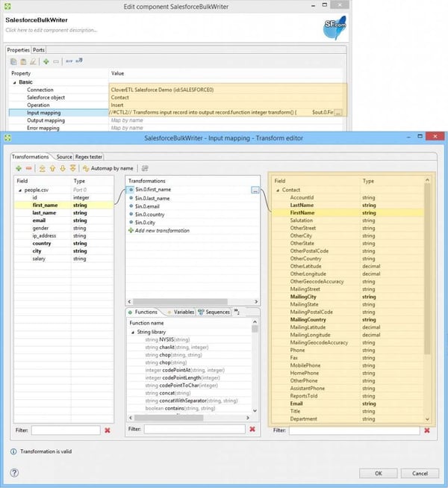Collapse the people.csv input tree node

20,190
